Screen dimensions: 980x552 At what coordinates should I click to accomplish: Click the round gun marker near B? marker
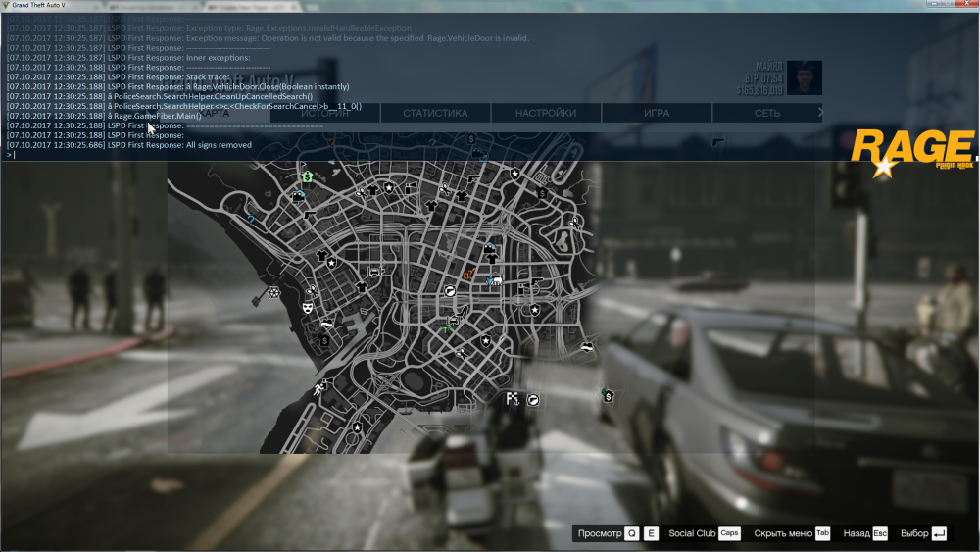pyautogui.click(x=450, y=290)
